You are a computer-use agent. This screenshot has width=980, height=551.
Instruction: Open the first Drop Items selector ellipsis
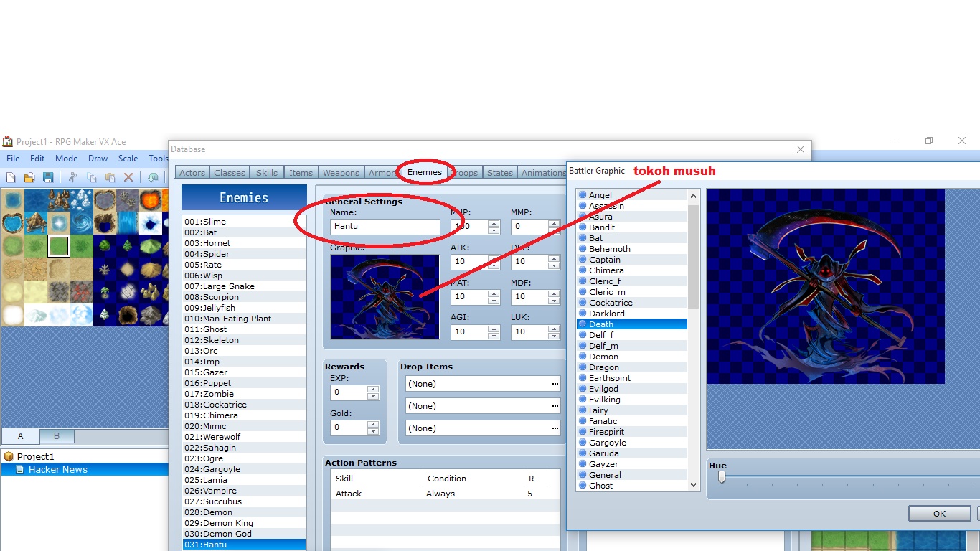pyautogui.click(x=555, y=384)
